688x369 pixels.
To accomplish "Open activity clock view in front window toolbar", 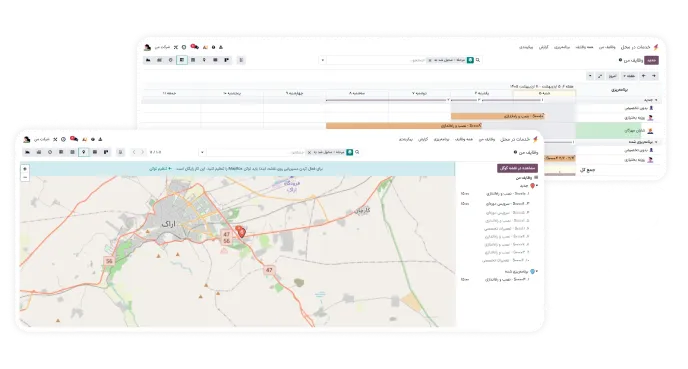I will point(50,152).
